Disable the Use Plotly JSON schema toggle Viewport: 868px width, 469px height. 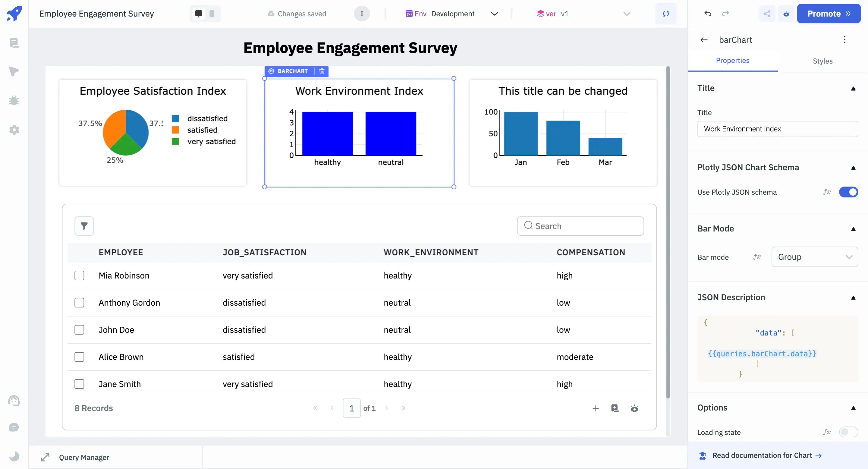pos(848,192)
